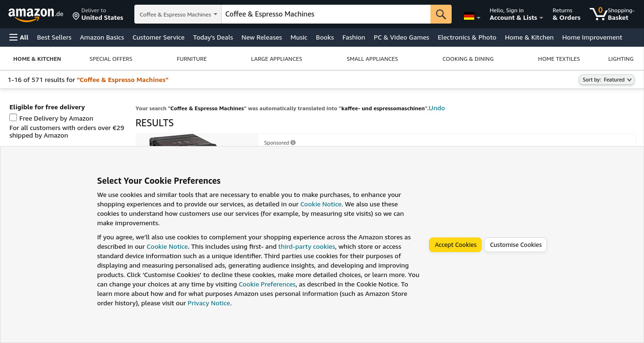The height and width of the screenshot is (343, 644).
Task: Expand the search category dropdown
Action: [178, 14]
